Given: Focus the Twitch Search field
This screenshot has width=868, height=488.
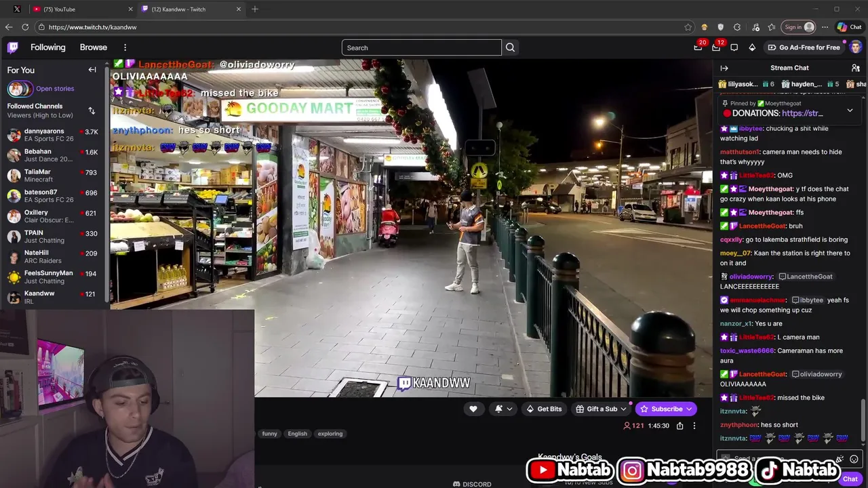Looking at the screenshot, I should (x=421, y=47).
